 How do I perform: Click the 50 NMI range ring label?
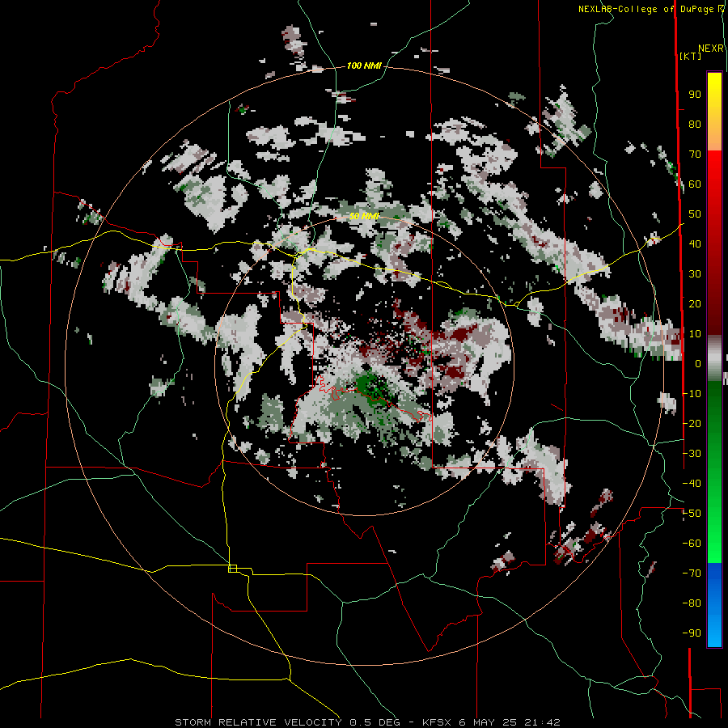364,216
